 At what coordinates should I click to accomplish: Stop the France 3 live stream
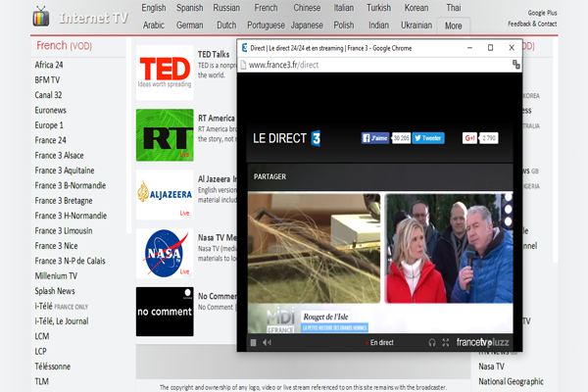[x=253, y=342]
